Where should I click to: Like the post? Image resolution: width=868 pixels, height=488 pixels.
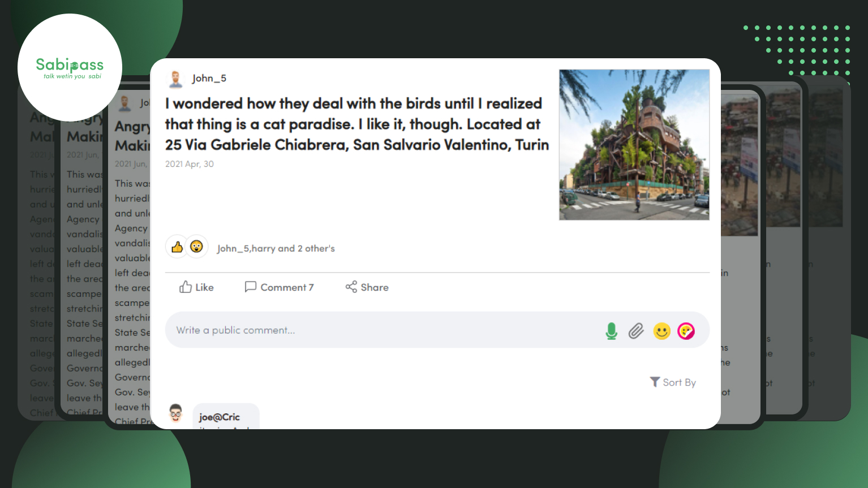(x=196, y=287)
